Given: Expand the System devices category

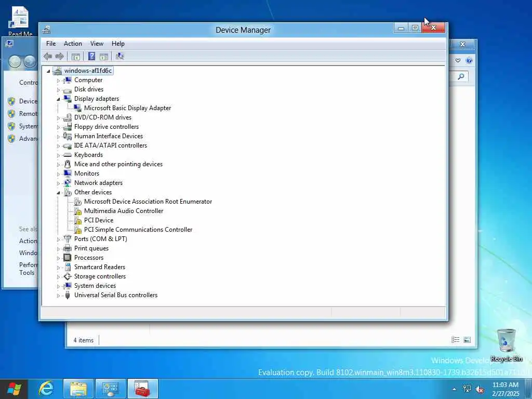Looking at the screenshot, I should click(58, 286).
